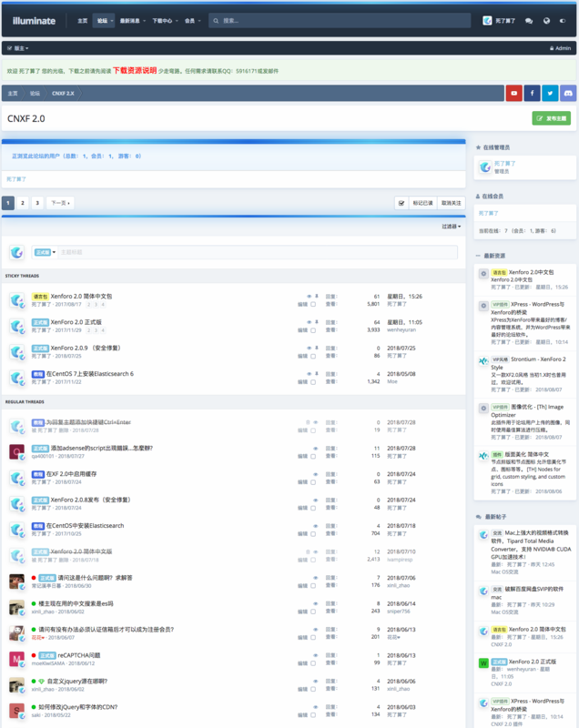Select checkbox for reCAPTCHA问题 thread
The image size is (579, 728).
point(313,663)
